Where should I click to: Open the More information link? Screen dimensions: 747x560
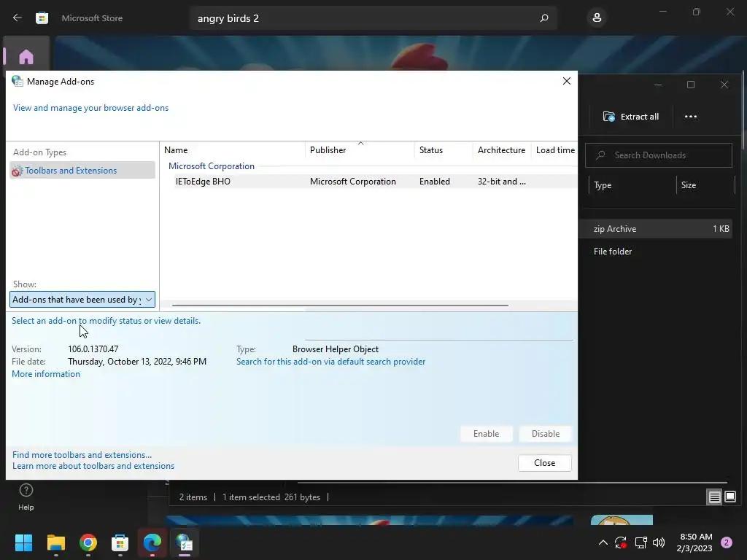click(46, 374)
